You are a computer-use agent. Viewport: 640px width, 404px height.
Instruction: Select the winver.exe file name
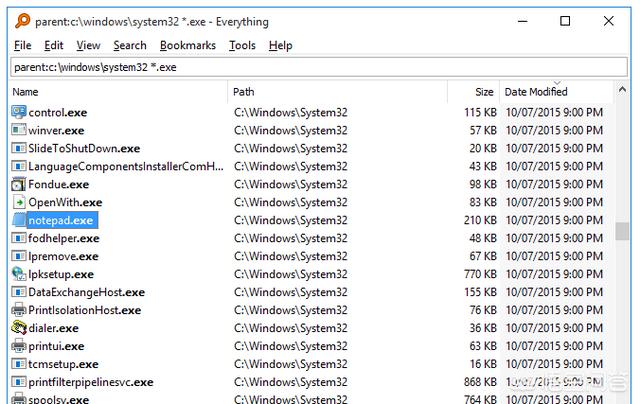click(56, 131)
